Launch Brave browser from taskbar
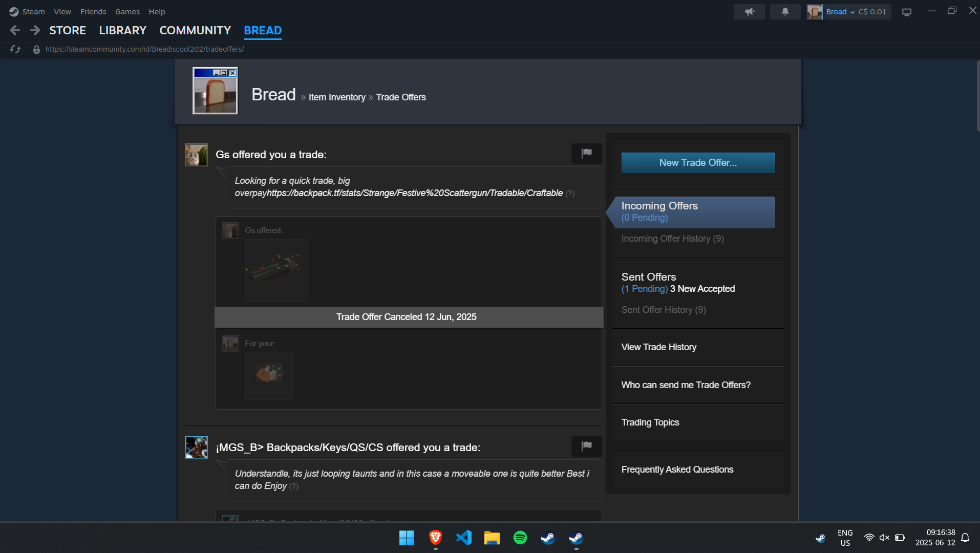Viewport: 980px width, 553px height. (435, 538)
